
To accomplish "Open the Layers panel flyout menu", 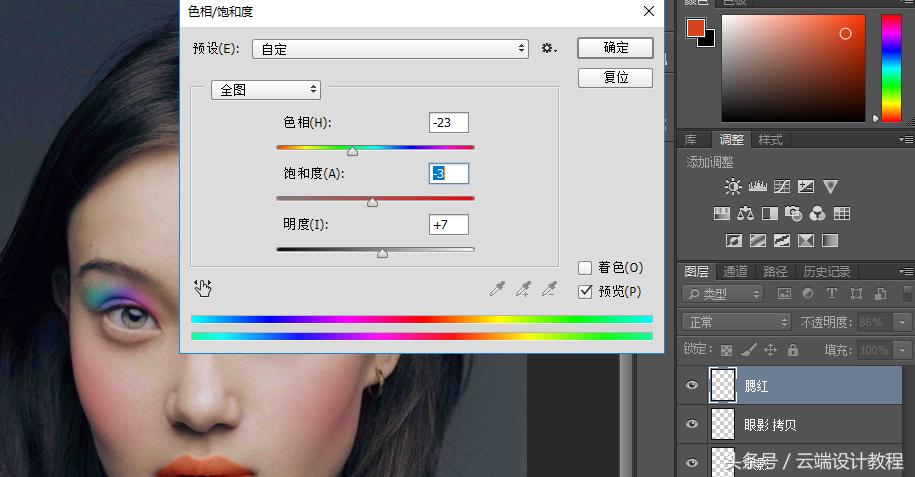I will [906, 271].
